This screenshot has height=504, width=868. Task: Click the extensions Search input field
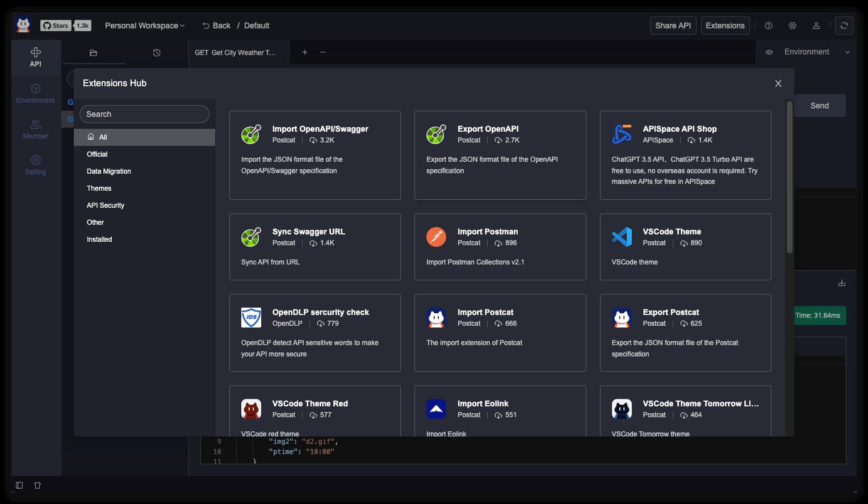tap(144, 114)
